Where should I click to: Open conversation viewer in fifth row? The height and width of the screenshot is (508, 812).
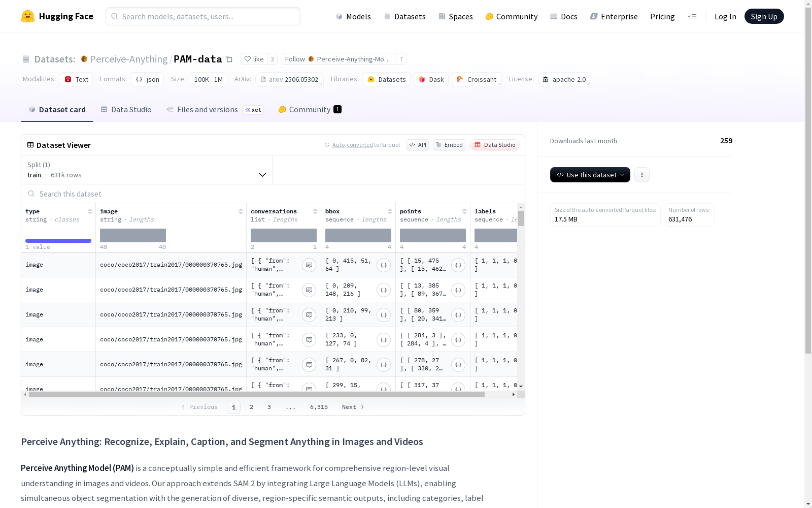[x=309, y=365]
